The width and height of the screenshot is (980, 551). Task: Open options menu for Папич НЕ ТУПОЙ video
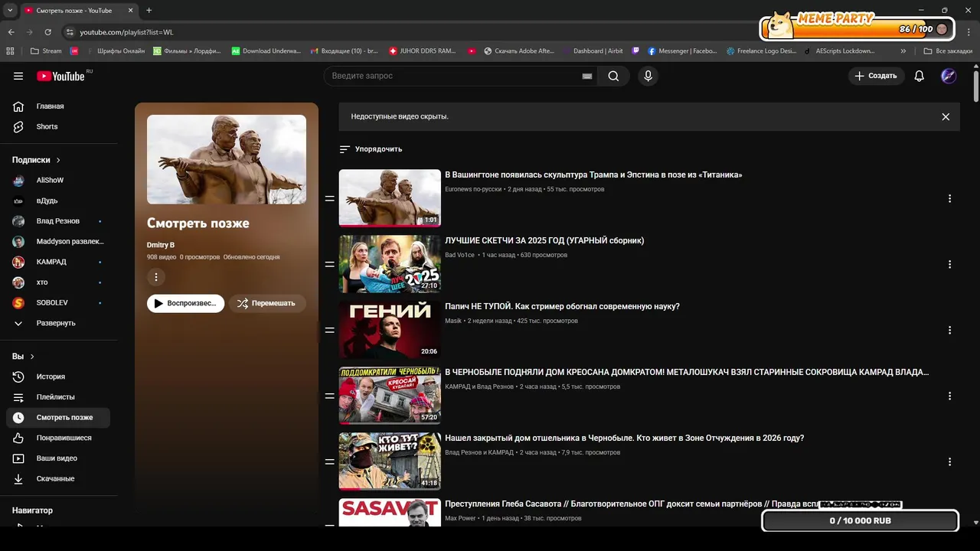click(949, 330)
